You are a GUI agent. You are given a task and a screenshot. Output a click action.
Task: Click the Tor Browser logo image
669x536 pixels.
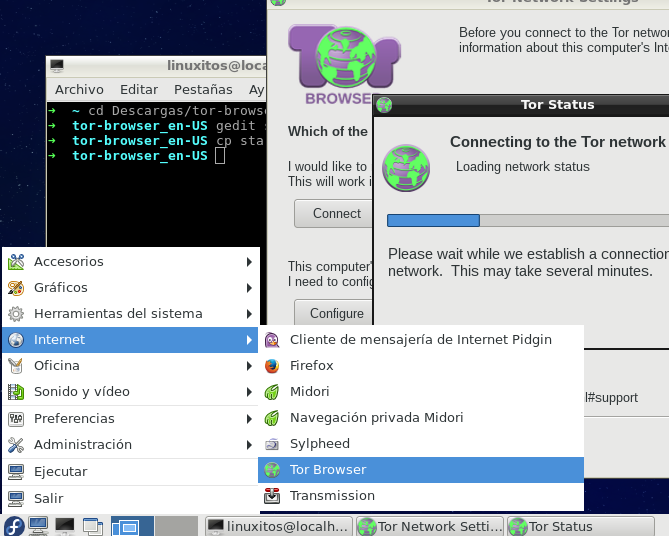pos(344,65)
